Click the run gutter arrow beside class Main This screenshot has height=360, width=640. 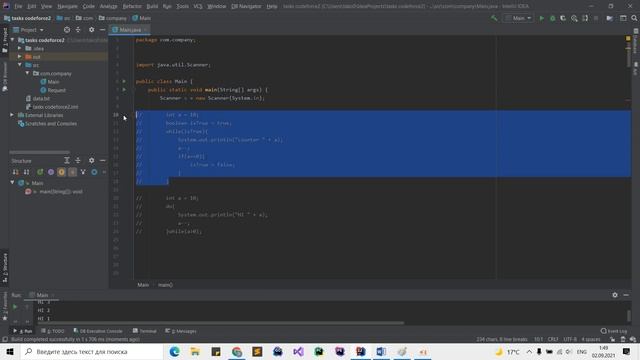(x=124, y=81)
